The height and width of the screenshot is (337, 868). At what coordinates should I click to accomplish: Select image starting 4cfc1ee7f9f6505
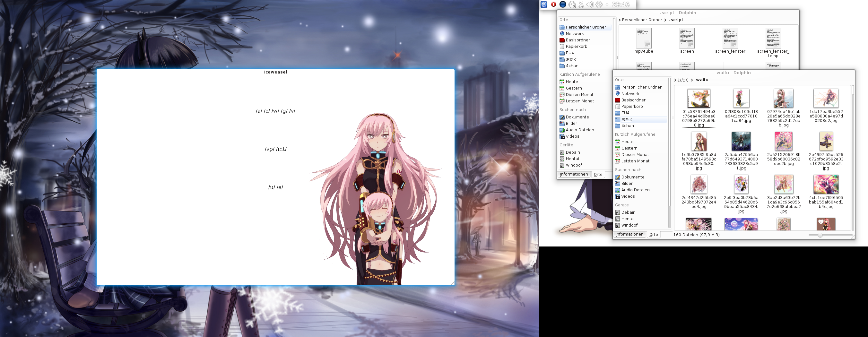[826, 192]
